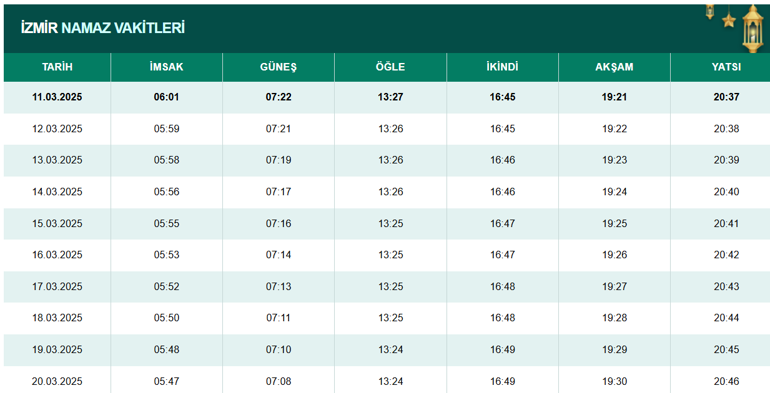The image size is (770, 393).
Task: Click the ÖĞLE column header
Action: 390,67
